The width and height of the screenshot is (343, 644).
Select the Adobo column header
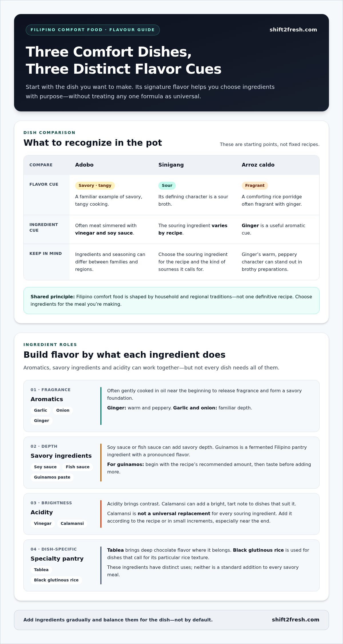84,165
